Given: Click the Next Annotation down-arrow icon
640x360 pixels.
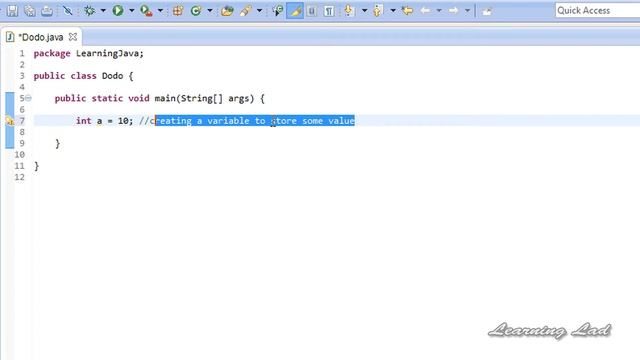Looking at the screenshot, I should click(x=349, y=11).
